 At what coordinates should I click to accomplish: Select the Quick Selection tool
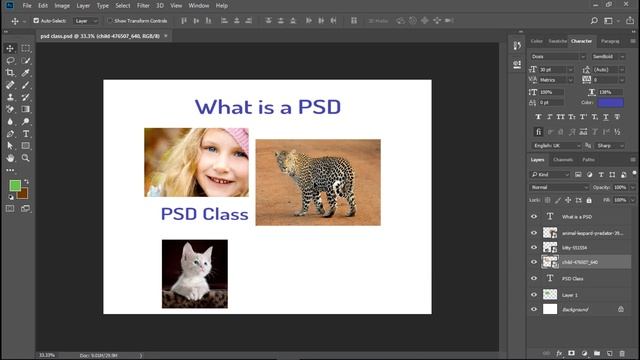pyautogui.click(x=25, y=61)
